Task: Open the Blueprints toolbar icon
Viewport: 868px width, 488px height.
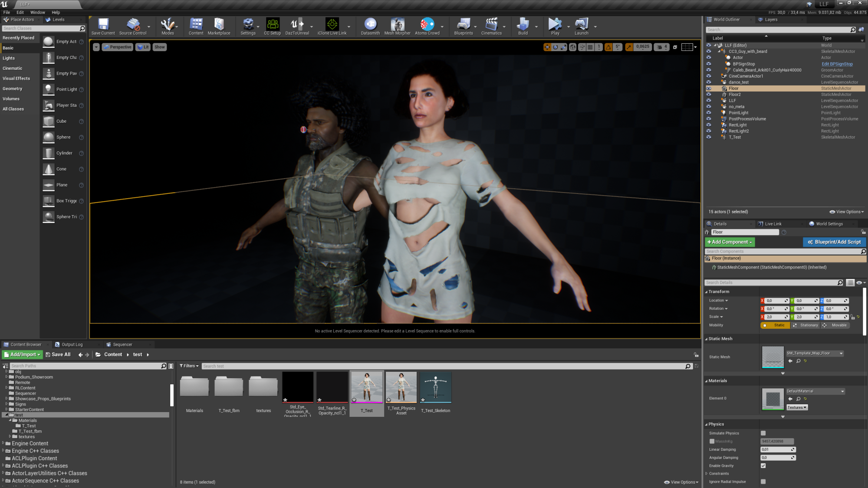Action: 464,26
